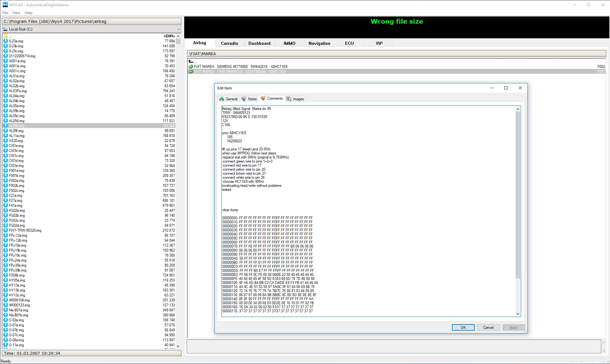Open the View menu
Screen dimensions: 610x364
click(16, 13)
